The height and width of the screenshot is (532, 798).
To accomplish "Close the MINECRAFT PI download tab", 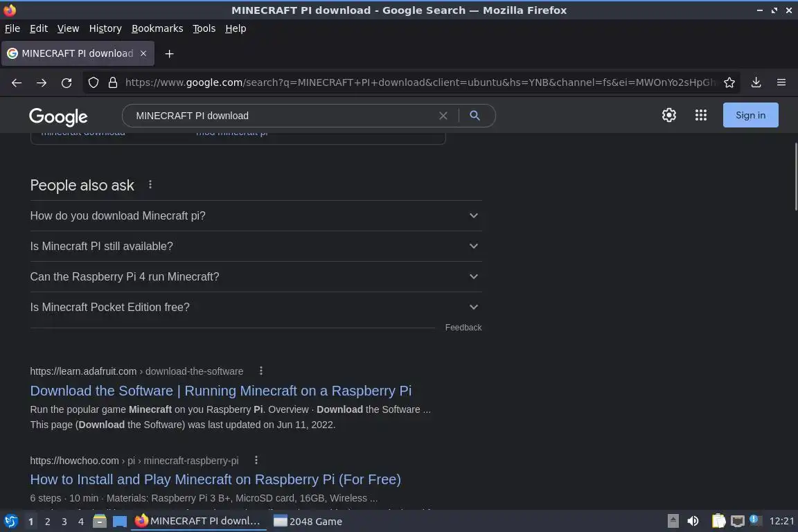I will point(143,53).
